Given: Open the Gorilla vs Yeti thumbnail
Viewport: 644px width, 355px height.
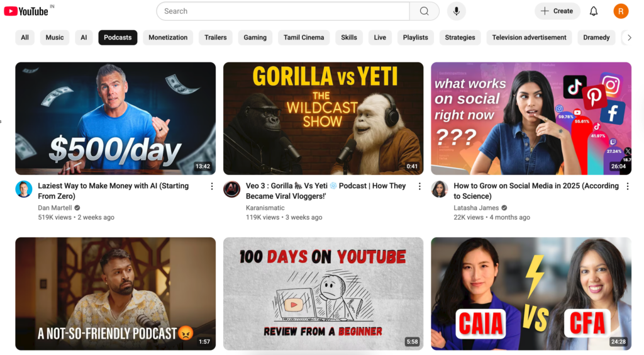Looking at the screenshot, I should click(323, 118).
